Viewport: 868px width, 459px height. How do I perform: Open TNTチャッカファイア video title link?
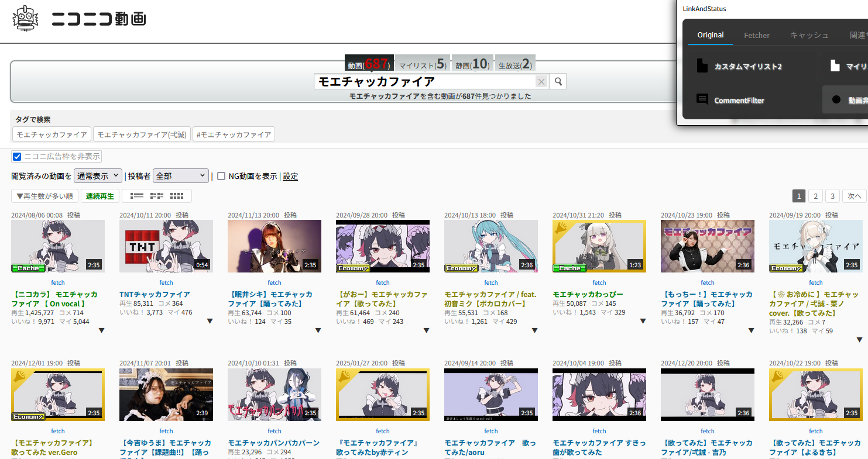point(155,294)
